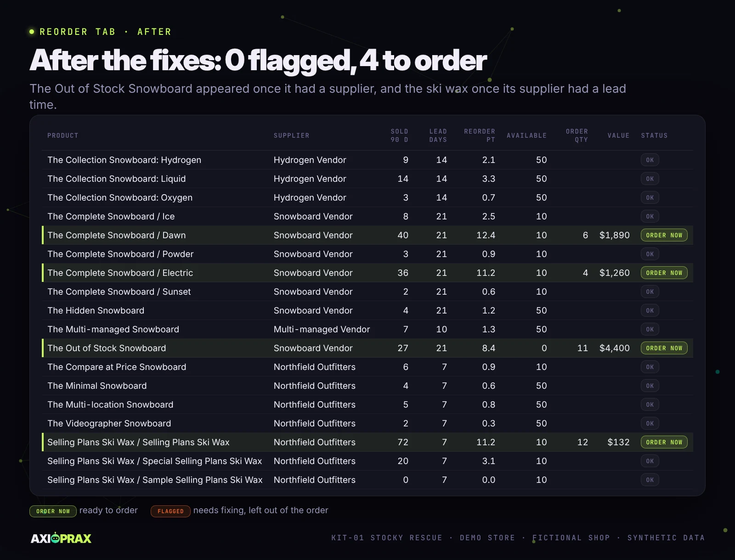Click ORDER NOW badge for Selling Plans Ski Wax
This screenshot has height=560, width=735.
coord(664,442)
